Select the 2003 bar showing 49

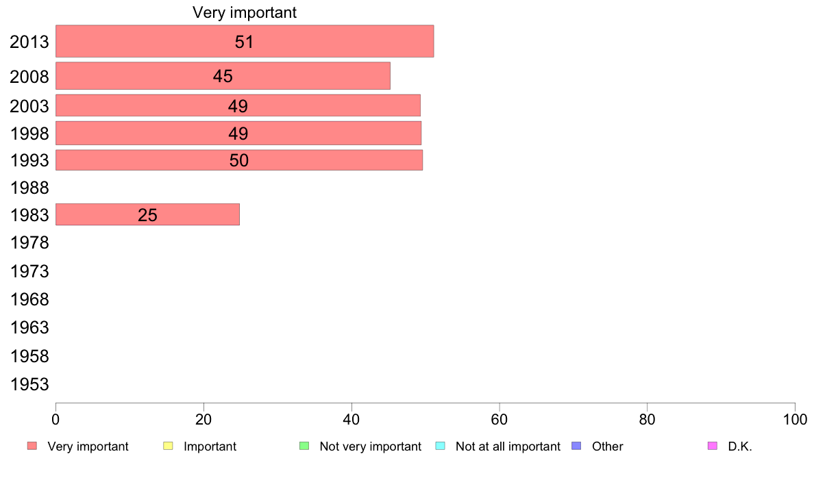pos(238,105)
